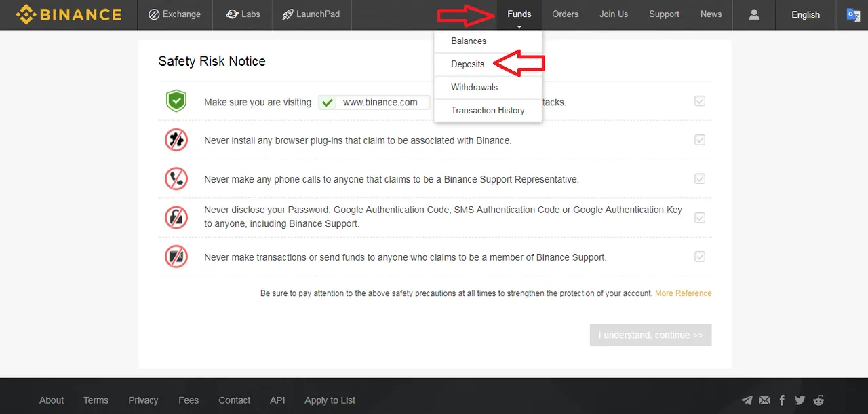Open the LaunchPad section
This screenshot has width=868, height=414.
click(x=311, y=14)
